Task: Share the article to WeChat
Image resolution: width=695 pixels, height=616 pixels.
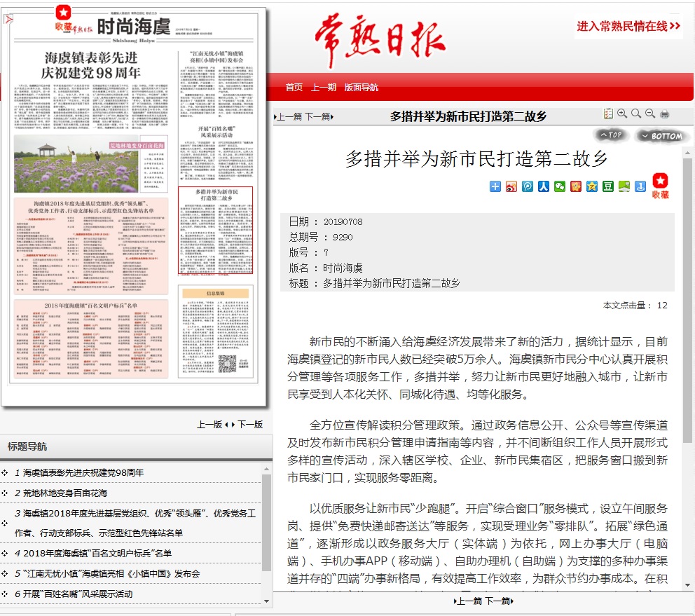Action: (560, 186)
